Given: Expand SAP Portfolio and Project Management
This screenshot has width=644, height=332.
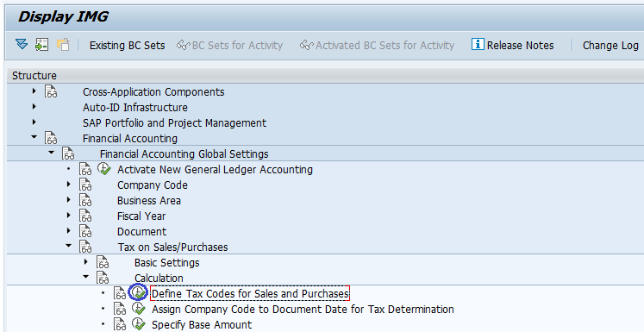Looking at the screenshot, I should pyautogui.click(x=34, y=122).
